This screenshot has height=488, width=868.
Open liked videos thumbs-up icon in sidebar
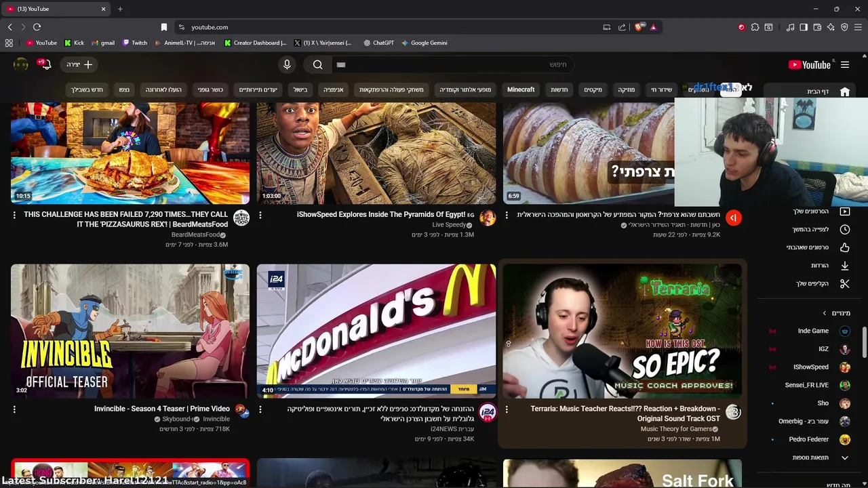(x=844, y=247)
